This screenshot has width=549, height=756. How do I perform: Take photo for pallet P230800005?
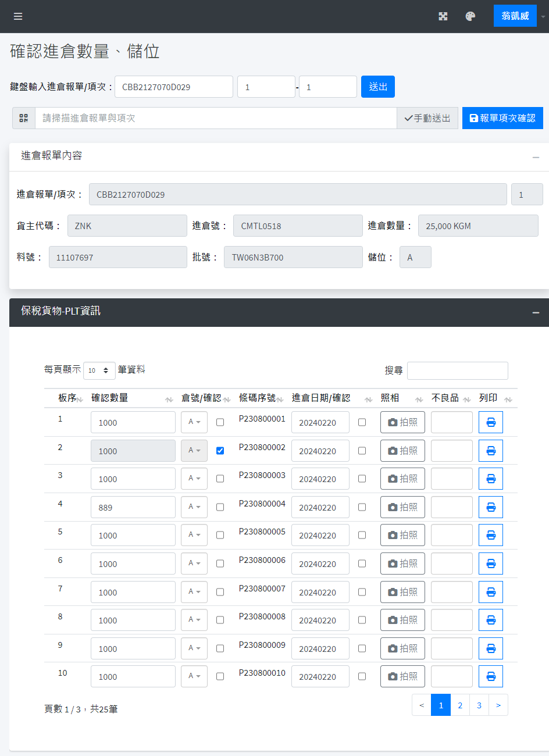coord(402,535)
